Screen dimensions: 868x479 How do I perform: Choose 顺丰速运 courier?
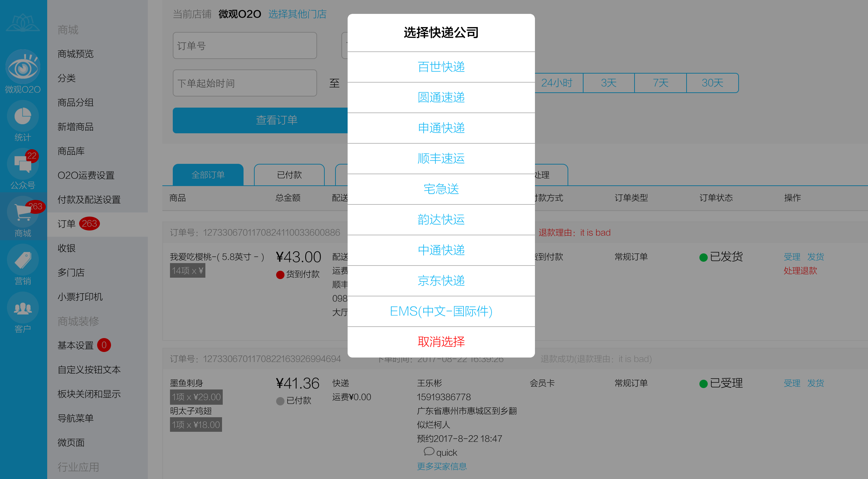click(x=441, y=159)
